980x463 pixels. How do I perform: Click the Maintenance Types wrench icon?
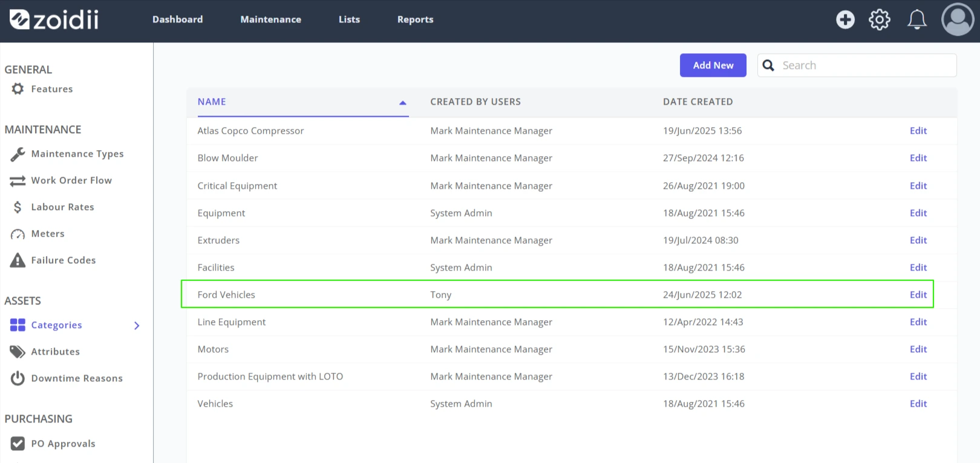click(18, 154)
